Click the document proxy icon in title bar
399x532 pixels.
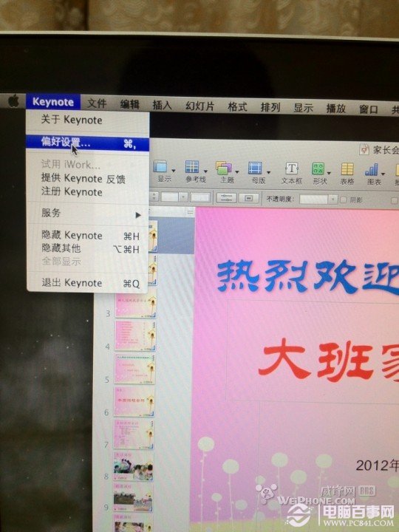(364, 149)
